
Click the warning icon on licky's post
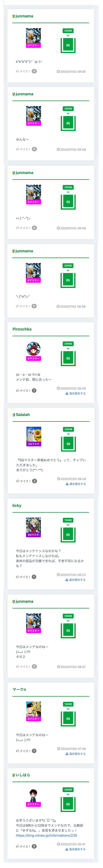click(x=67, y=580)
